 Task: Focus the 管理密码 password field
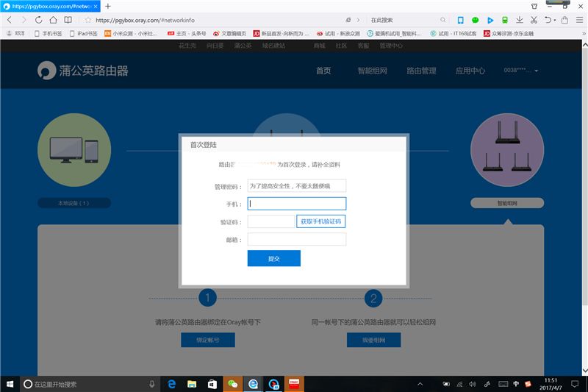(x=297, y=185)
